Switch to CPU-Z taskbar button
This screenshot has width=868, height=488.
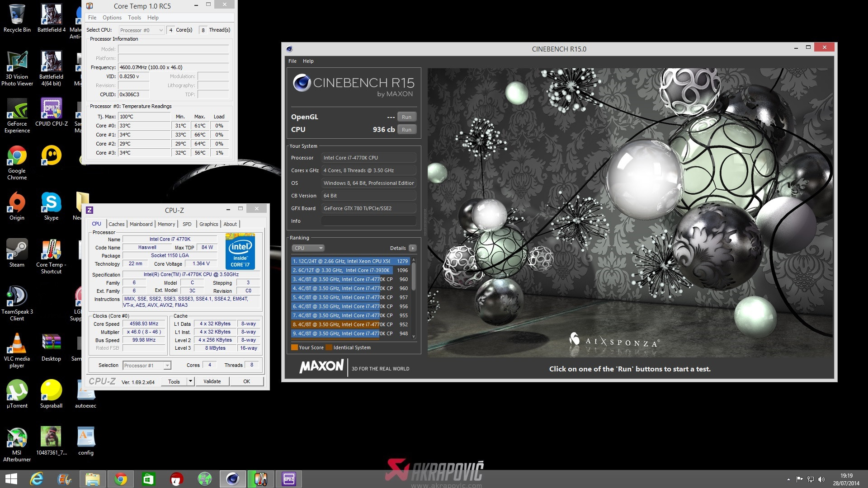point(289,479)
